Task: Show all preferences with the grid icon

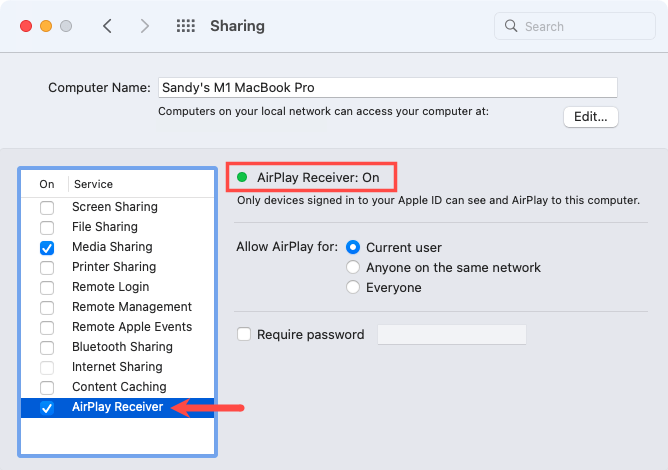Action: tap(186, 26)
